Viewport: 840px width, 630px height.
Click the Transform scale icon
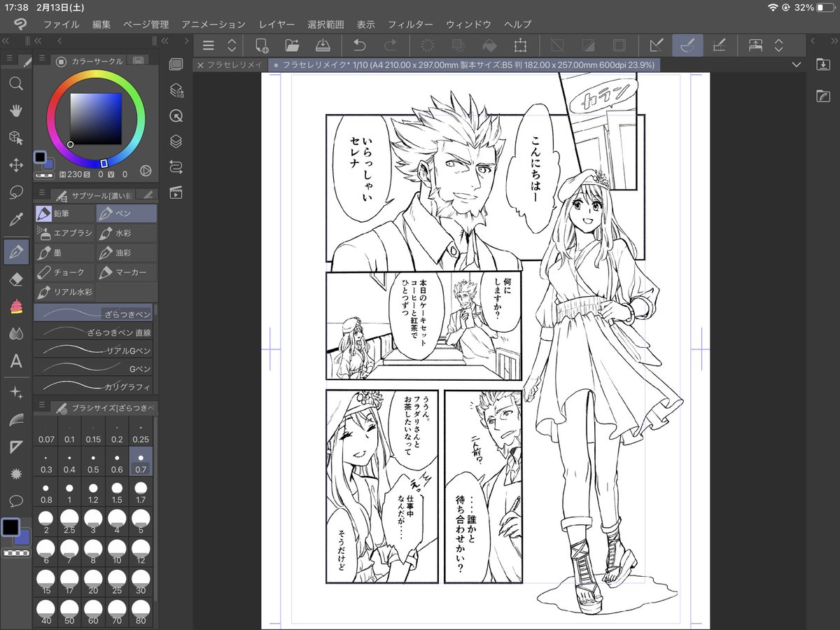(x=520, y=45)
